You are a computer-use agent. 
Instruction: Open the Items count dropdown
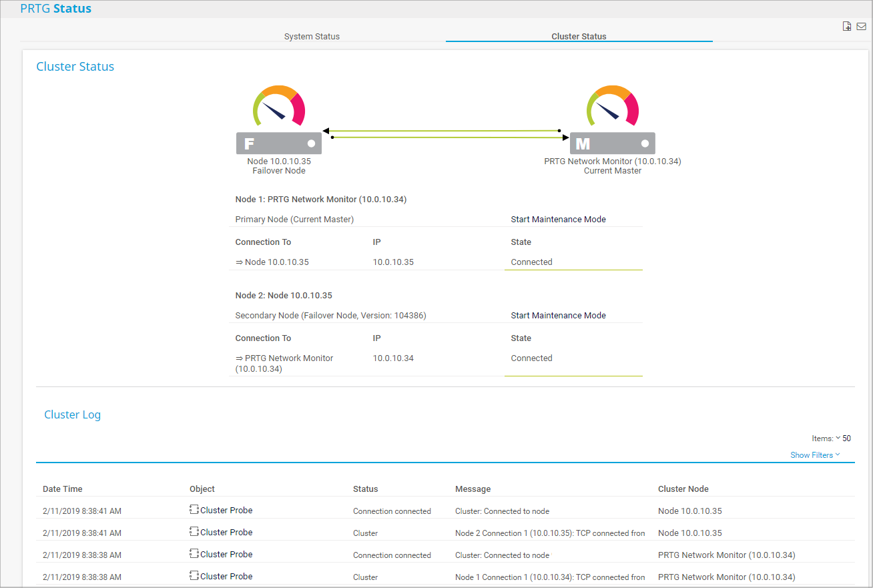click(843, 438)
